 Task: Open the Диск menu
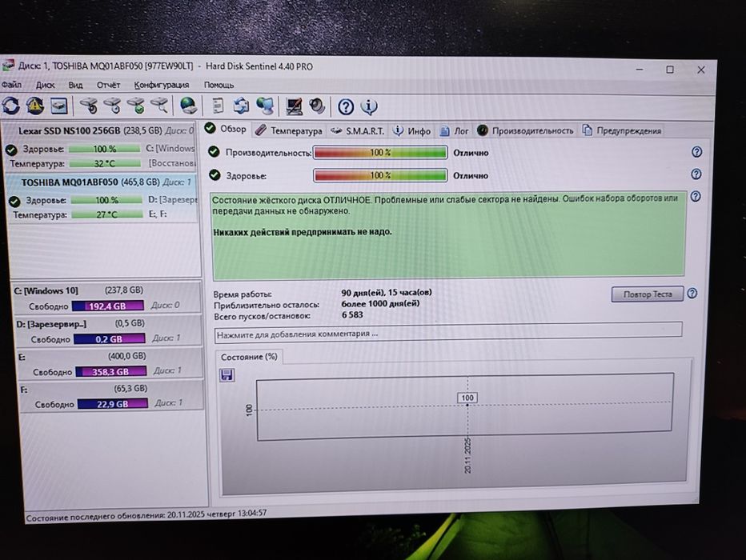click(45, 85)
